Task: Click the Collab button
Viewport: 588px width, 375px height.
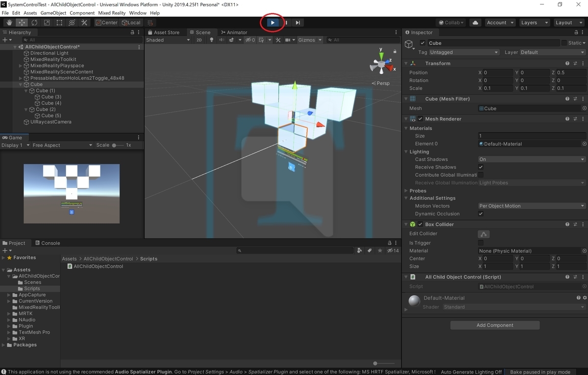Action: tap(451, 23)
